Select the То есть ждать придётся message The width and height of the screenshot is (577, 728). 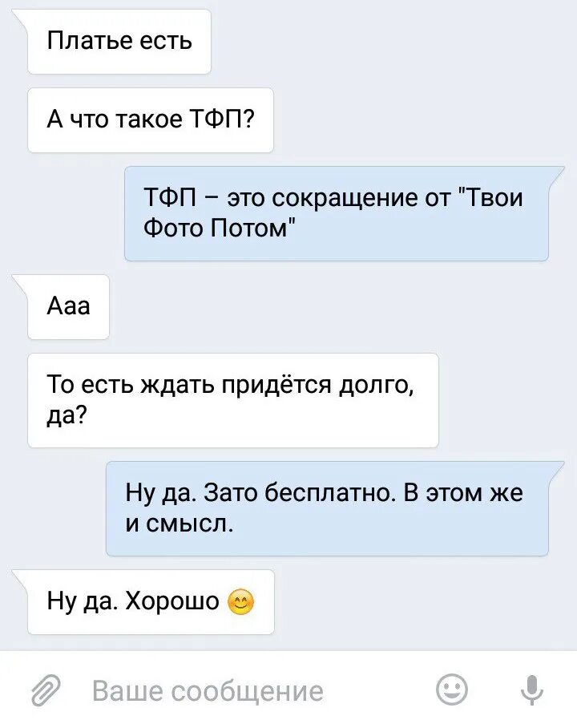(x=233, y=401)
